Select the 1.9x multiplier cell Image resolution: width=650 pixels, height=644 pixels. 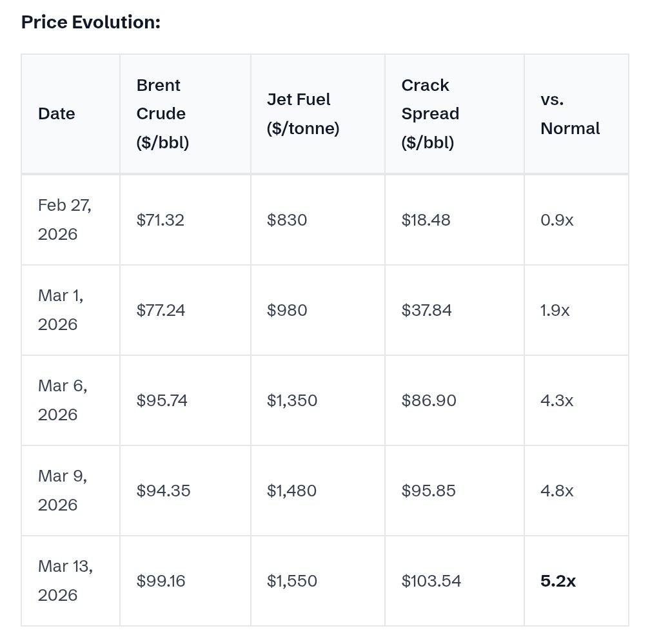tap(555, 310)
